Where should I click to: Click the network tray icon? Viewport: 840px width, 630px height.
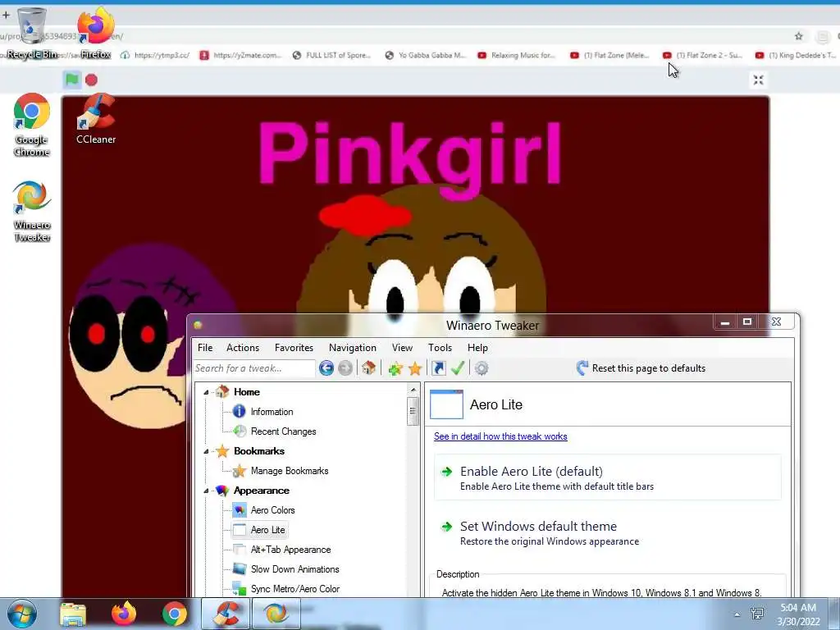point(757,614)
